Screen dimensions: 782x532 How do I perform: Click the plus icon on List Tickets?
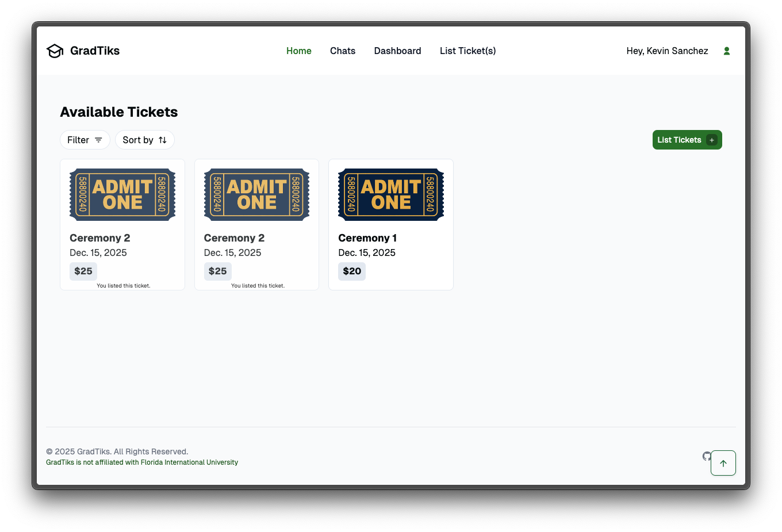(712, 140)
